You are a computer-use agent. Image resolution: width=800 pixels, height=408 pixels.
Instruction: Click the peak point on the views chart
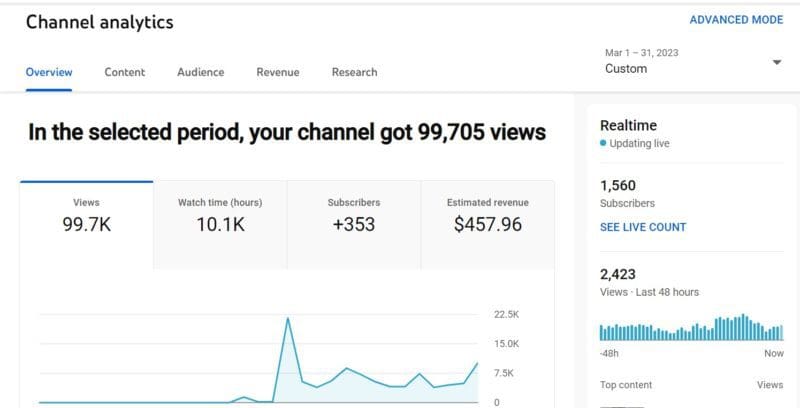click(288, 318)
